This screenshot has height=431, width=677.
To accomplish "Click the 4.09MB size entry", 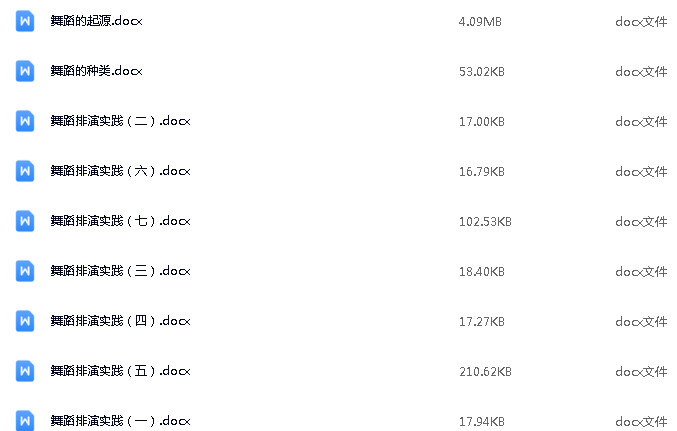I will coord(480,22).
